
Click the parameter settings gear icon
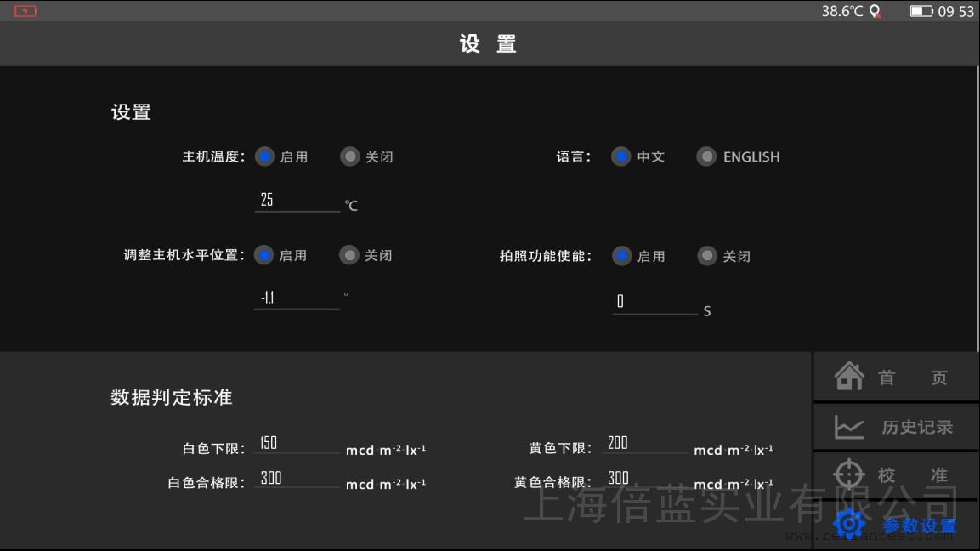click(x=849, y=525)
